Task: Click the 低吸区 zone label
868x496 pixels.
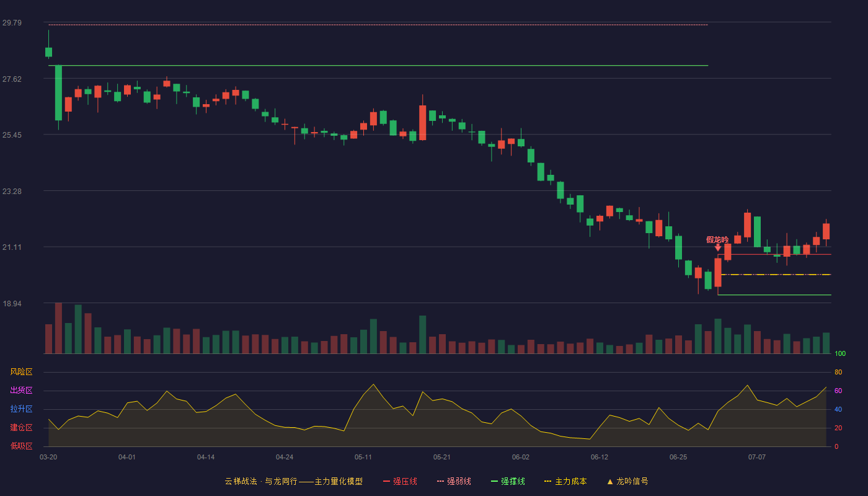Action: (x=21, y=446)
